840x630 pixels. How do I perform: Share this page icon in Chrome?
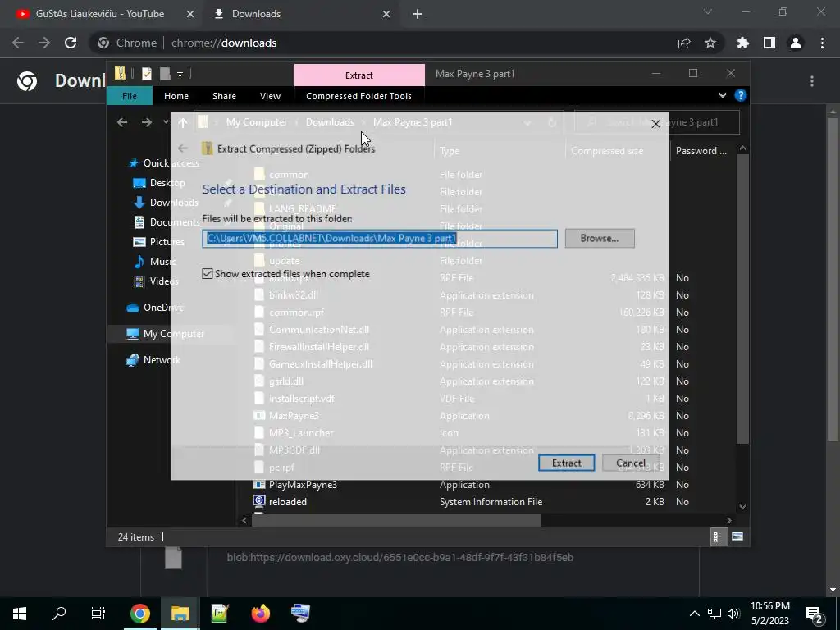coord(684,43)
